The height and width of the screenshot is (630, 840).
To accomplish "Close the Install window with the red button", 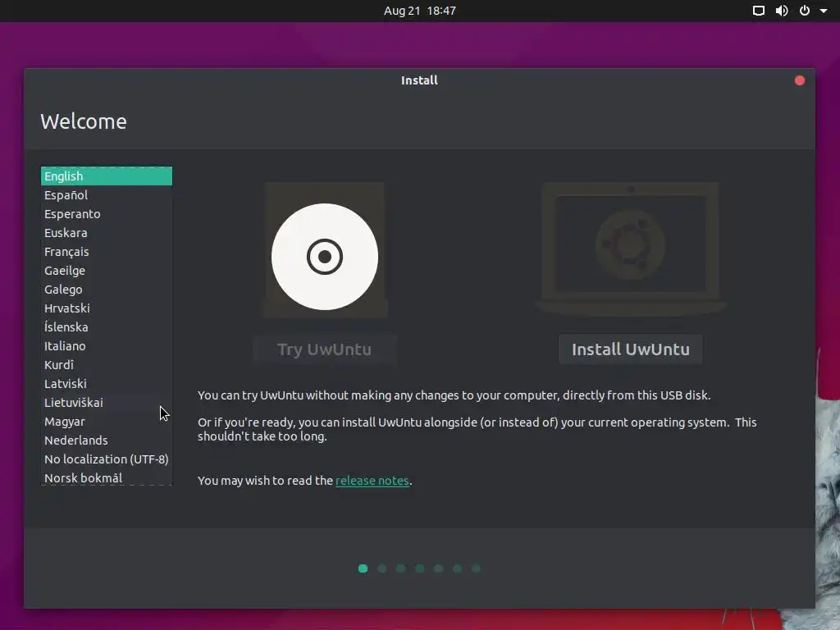I will pyautogui.click(x=799, y=80).
